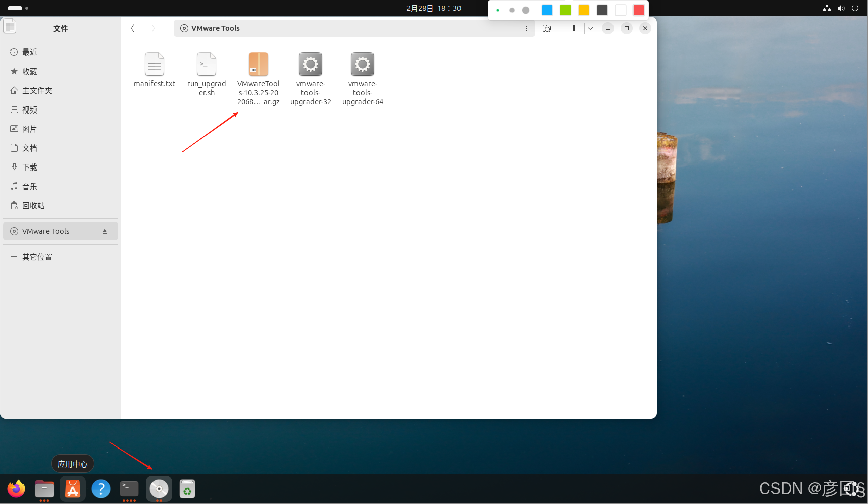This screenshot has height=504, width=868.
Task: Open the Activities workspace indicator
Action: [x=18, y=8]
